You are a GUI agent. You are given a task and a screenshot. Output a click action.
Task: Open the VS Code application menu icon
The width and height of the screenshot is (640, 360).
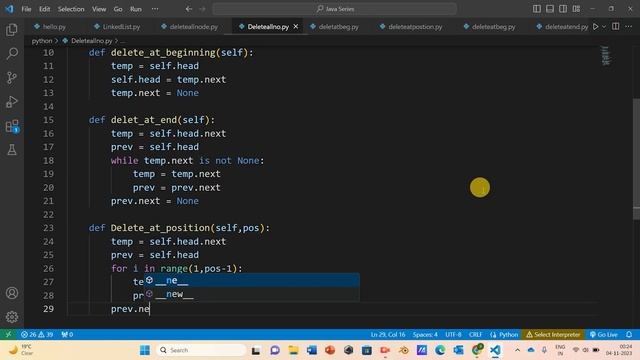tap(9, 9)
